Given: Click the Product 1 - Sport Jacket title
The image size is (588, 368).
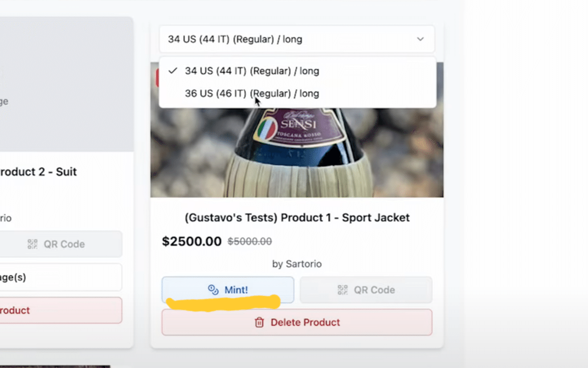Looking at the screenshot, I should 297,217.
